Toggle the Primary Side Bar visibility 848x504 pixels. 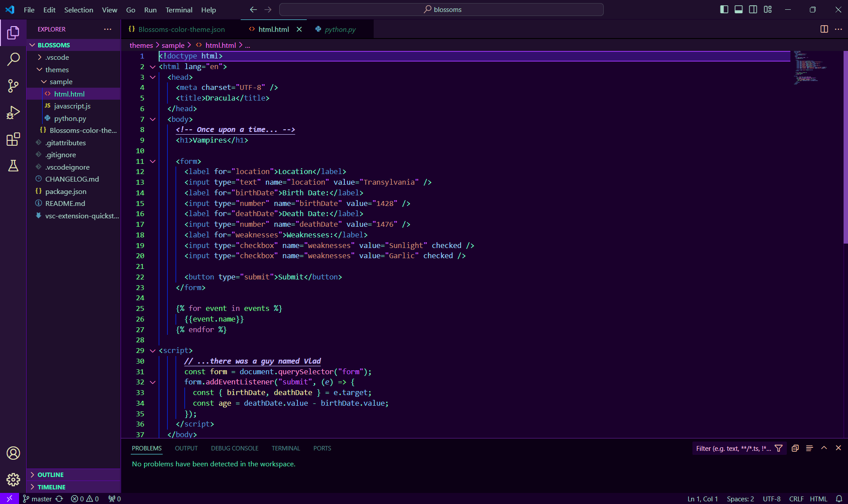coord(724,10)
